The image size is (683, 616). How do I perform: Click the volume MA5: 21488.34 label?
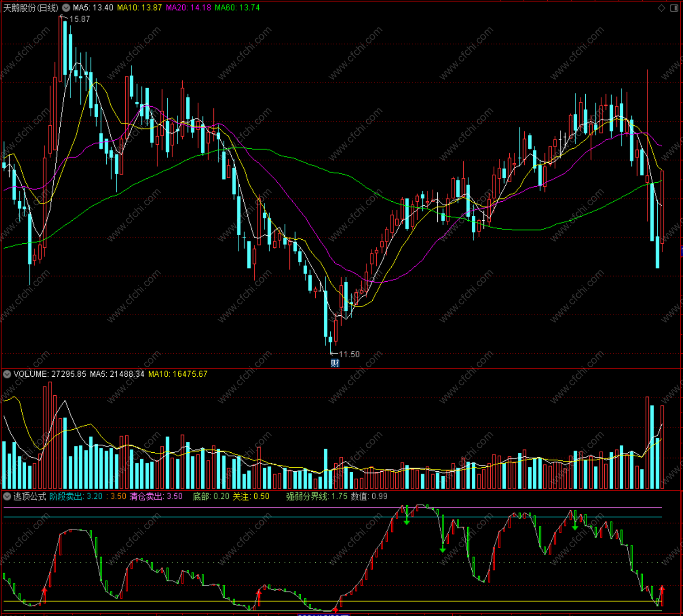[x=117, y=374]
